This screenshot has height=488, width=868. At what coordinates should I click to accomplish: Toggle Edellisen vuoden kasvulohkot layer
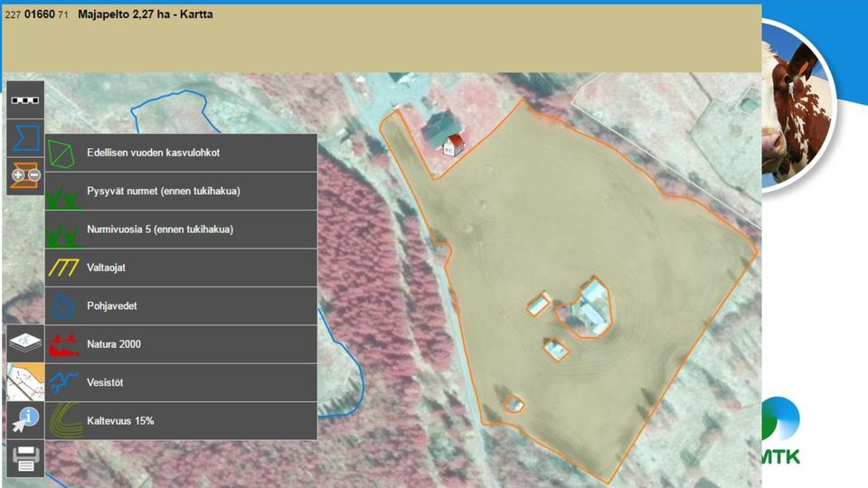[181, 153]
